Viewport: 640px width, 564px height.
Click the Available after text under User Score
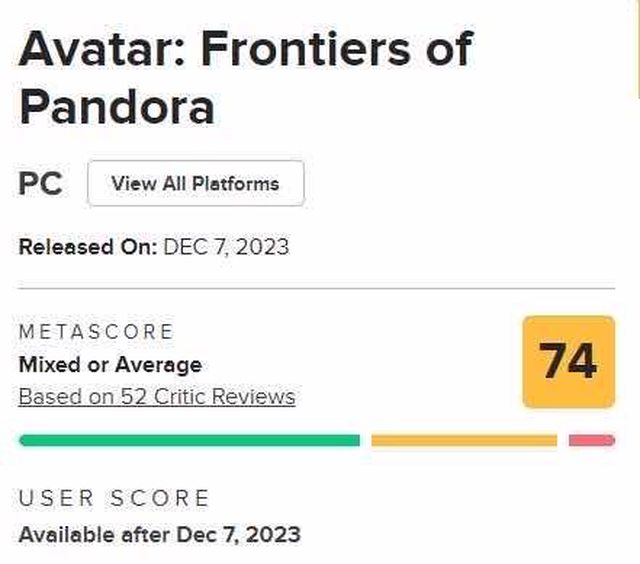pos(95,534)
